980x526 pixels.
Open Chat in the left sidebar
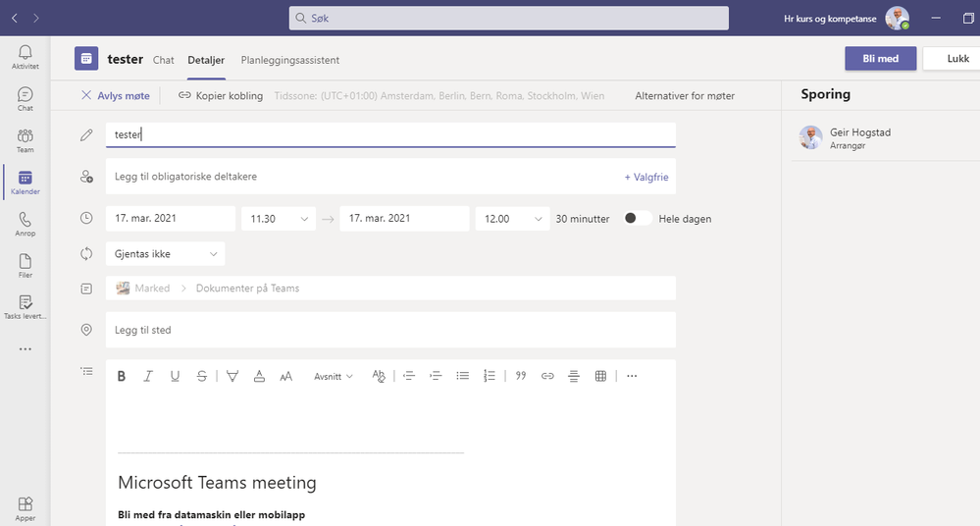(x=25, y=99)
